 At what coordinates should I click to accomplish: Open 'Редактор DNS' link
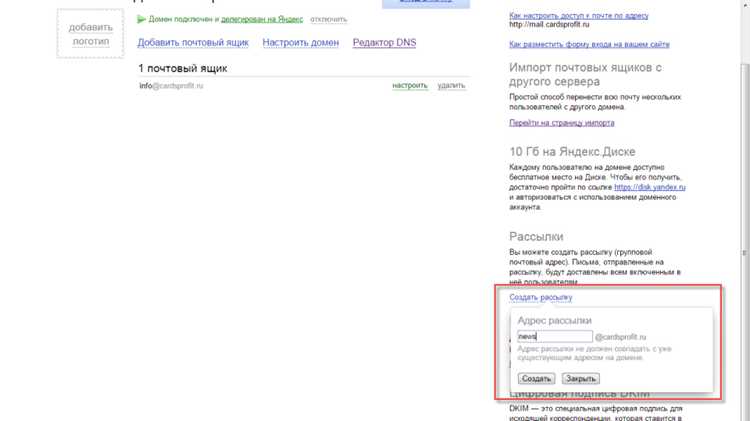(x=384, y=43)
